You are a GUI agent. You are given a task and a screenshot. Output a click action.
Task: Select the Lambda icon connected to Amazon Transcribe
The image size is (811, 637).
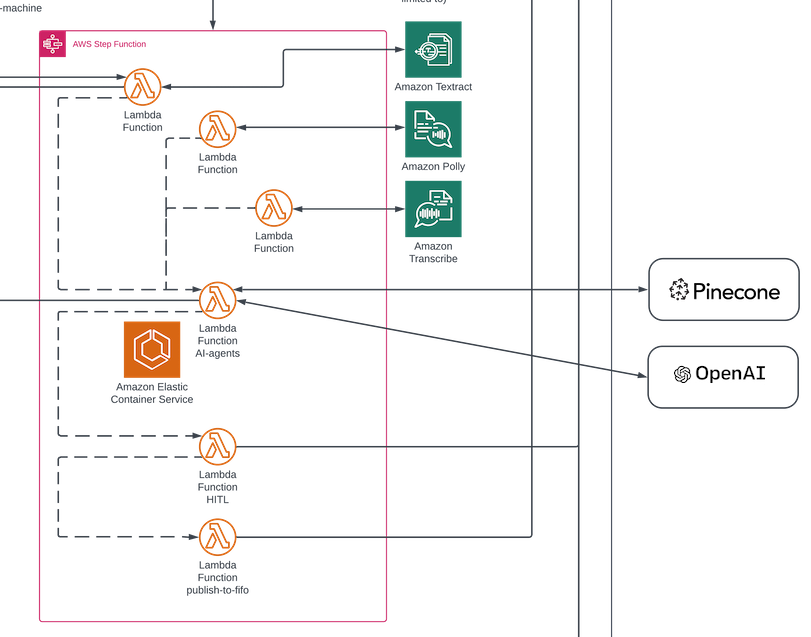[274, 208]
